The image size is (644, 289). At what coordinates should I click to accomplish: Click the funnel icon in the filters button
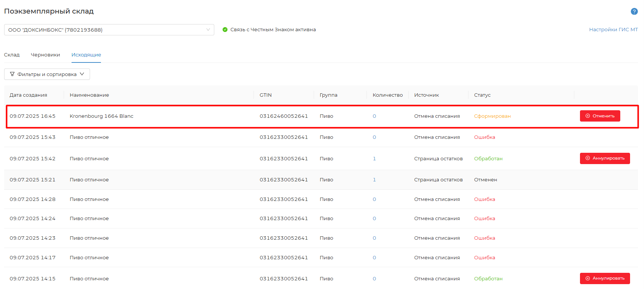12,74
